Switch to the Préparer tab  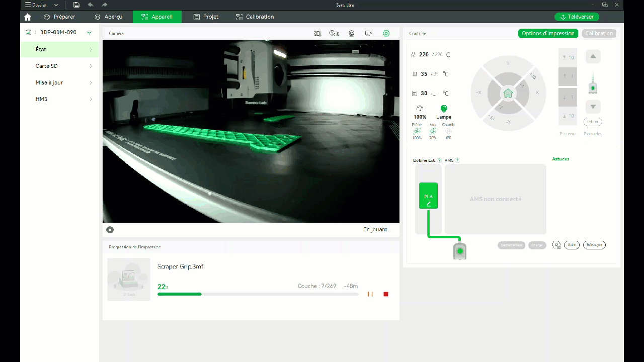click(59, 17)
